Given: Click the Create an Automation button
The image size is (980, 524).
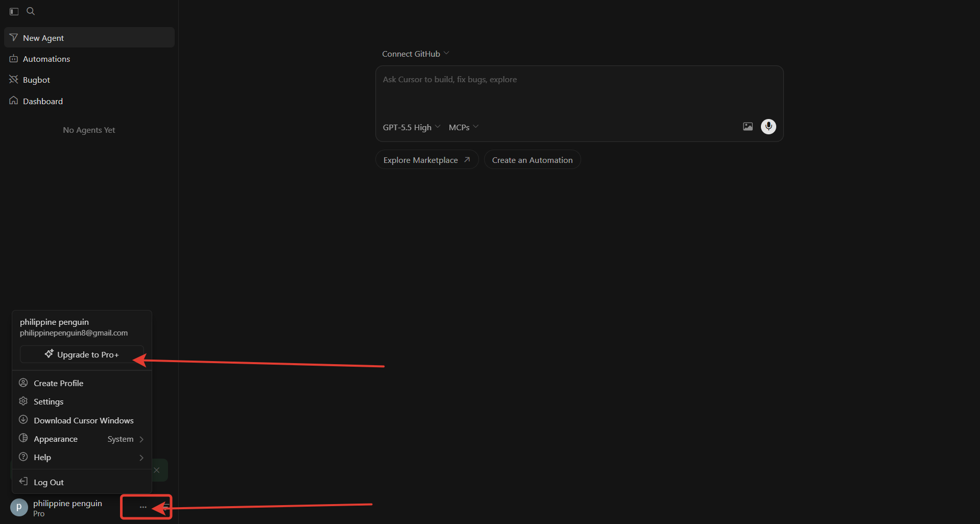Looking at the screenshot, I should click(x=532, y=160).
